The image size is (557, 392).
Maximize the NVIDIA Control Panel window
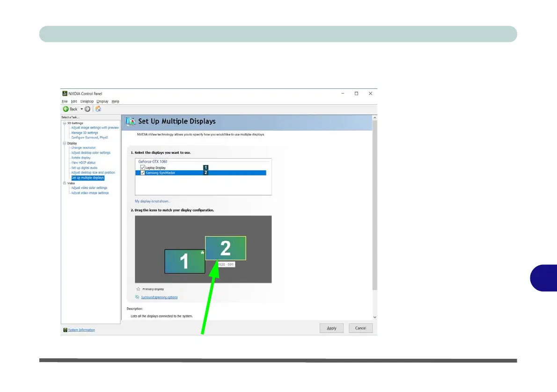click(x=356, y=94)
